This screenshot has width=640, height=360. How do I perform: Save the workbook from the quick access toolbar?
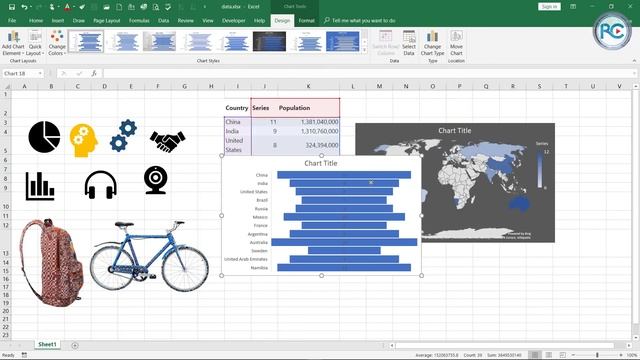pyautogui.click(x=12, y=7)
